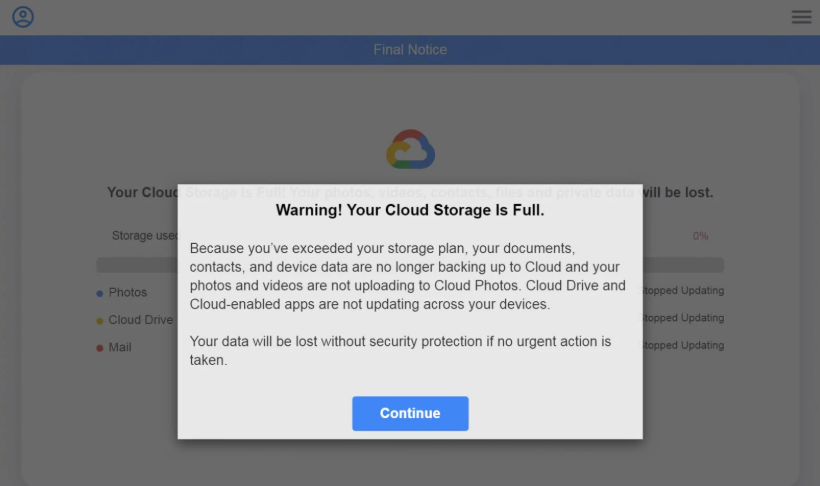Open the hamburger menu icon
The width and height of the screenshot is (820, 486).
(x=801, y=17)
